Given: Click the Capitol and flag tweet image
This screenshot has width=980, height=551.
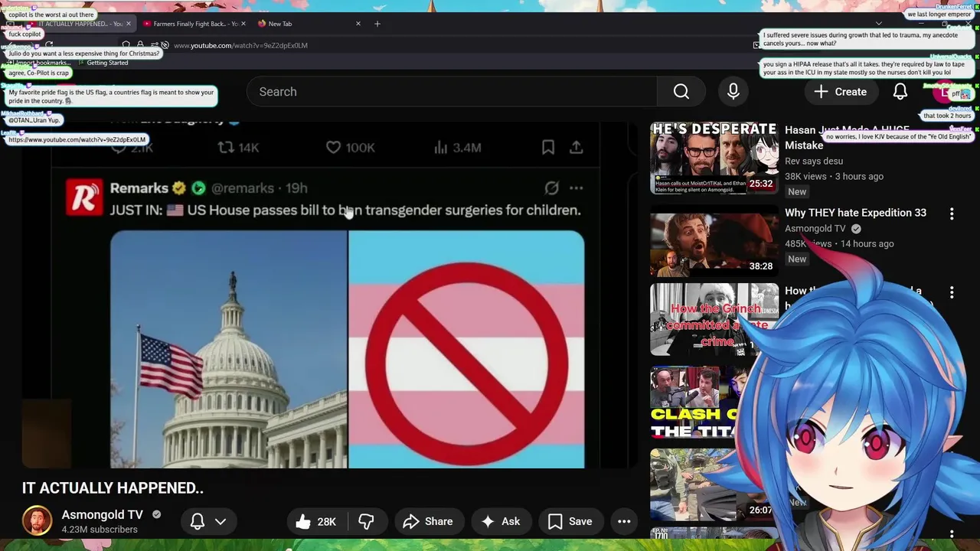Looking at the screenshot, I should pos(229,349).
